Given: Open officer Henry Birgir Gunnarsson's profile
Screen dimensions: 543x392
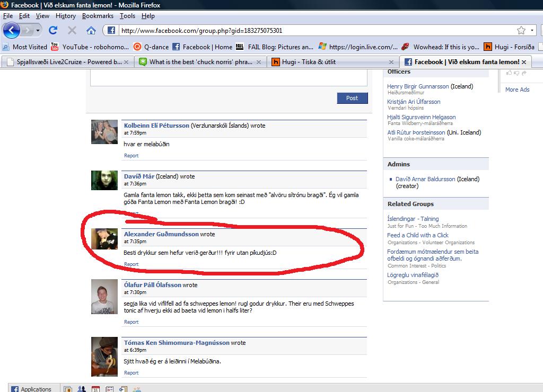Looking at the screenshot, I should [x=418, y=86].
